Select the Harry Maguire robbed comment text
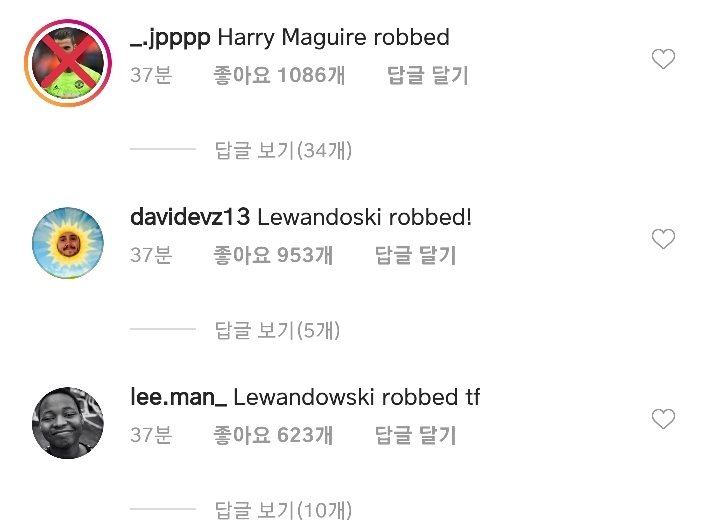 [x=333, y=37]
